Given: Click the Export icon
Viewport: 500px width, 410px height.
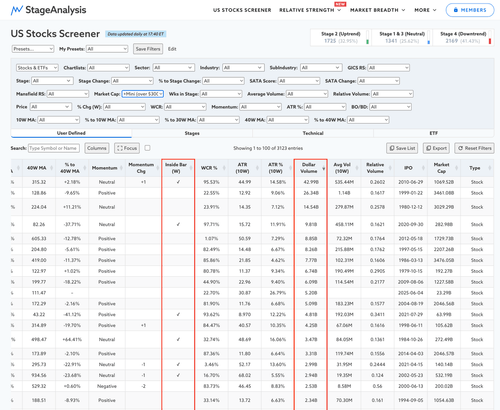Looking at the screenshot, I should [429, 148].
